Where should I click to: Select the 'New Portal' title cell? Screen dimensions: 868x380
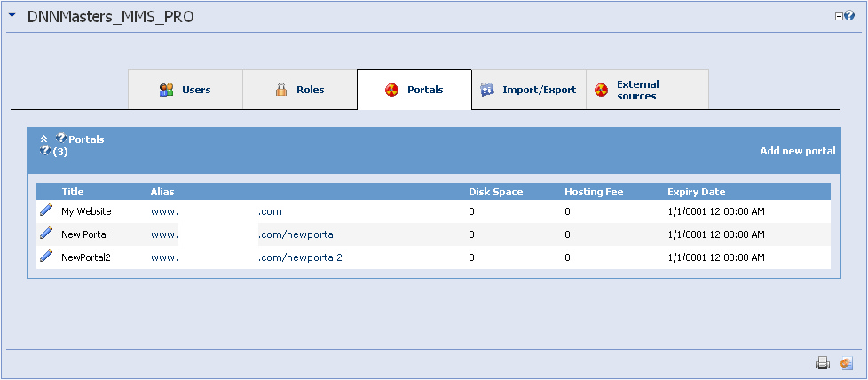(84, 234)
